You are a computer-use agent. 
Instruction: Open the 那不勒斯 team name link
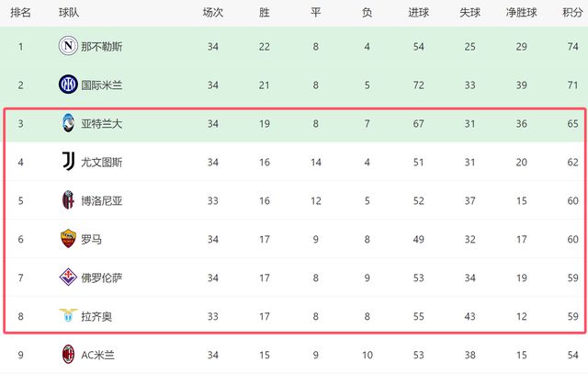[x=102, y=47]
